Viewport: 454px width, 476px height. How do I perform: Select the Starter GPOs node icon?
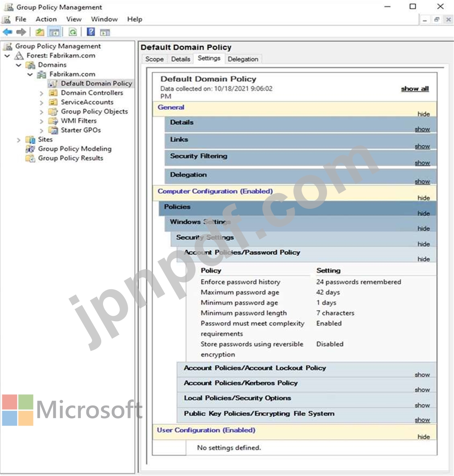pyautogui.click(x=53, y=130)
